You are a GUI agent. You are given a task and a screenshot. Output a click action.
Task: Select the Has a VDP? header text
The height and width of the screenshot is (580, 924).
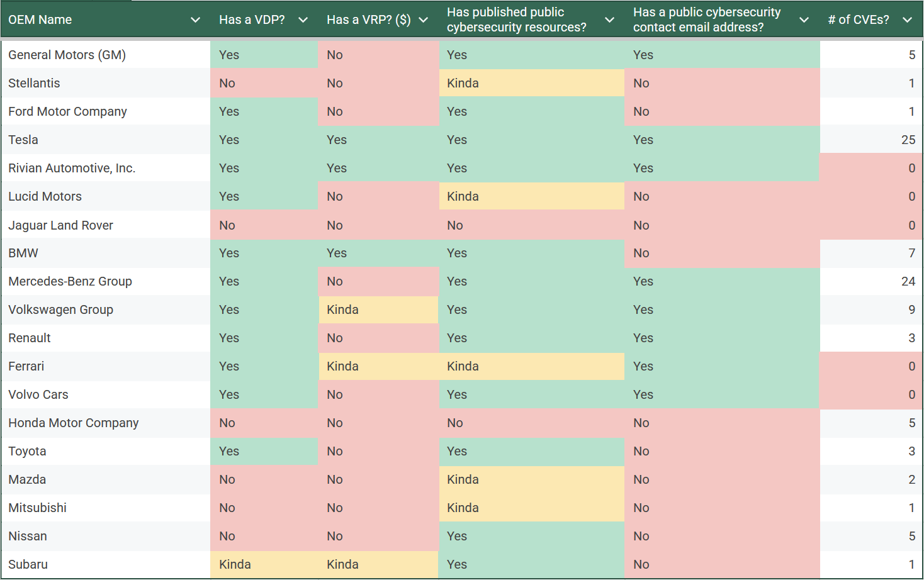[252, 20]
